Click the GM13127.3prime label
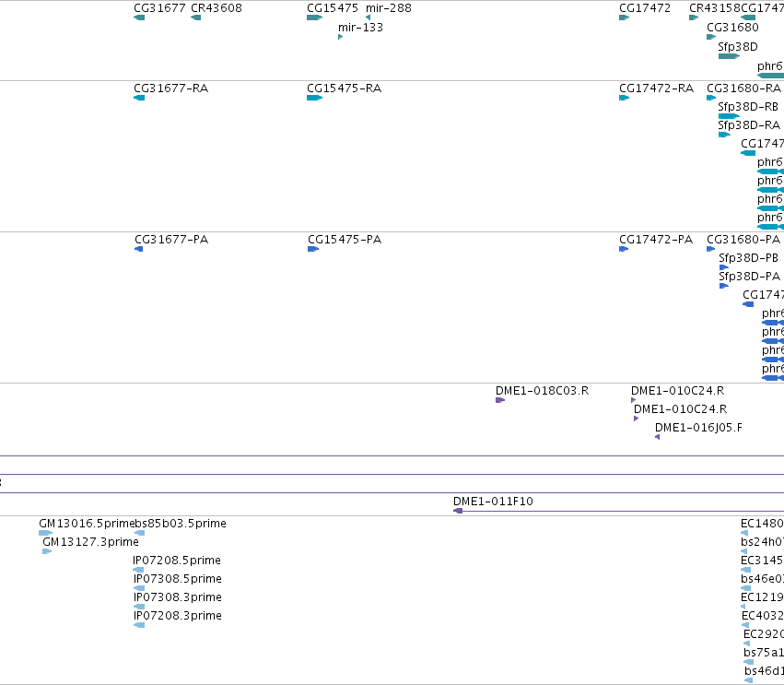 tap(90, 542)
